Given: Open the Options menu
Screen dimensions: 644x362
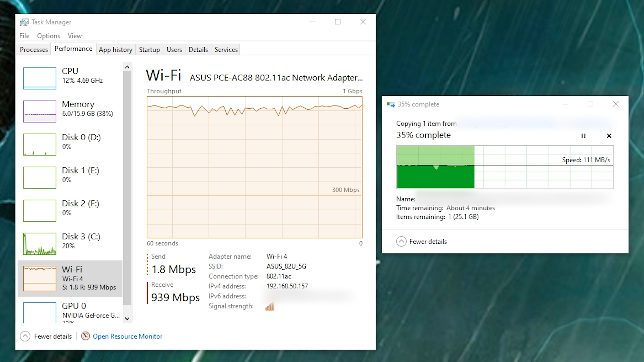Looking at the screenshot, I should 48,36.
